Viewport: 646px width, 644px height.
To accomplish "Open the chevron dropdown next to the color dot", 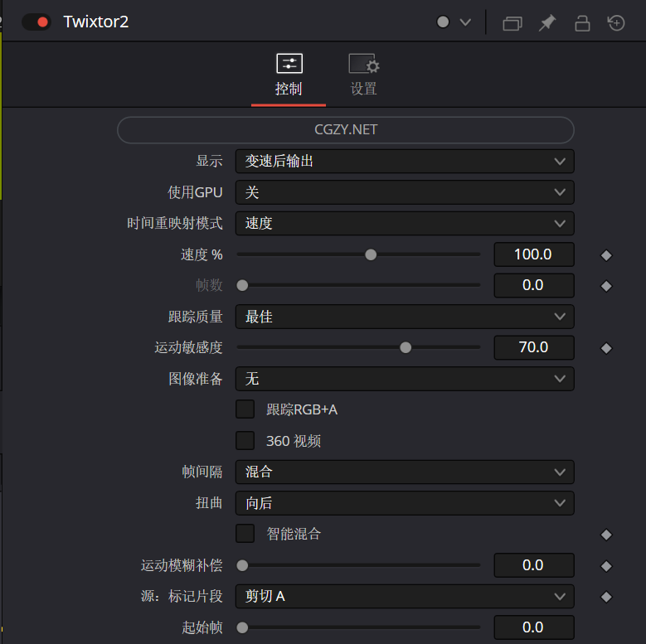I will pos(465,22).
